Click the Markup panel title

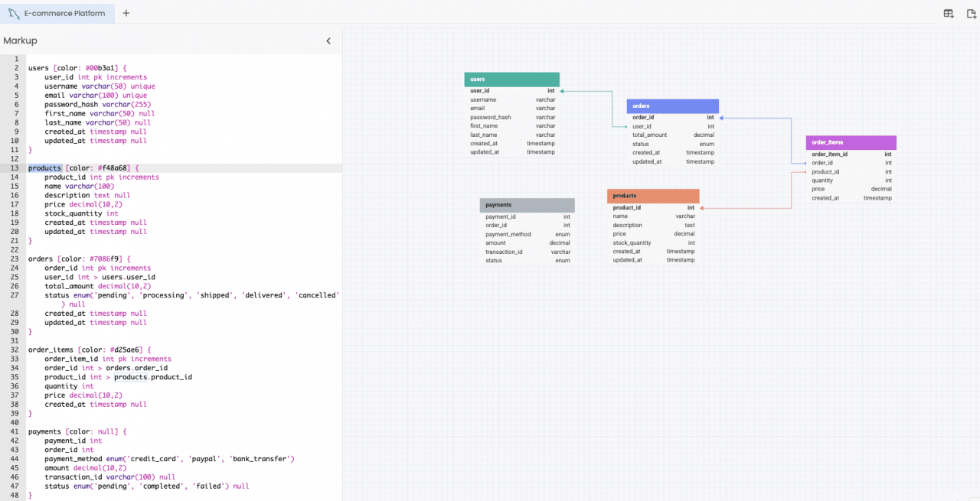click(20, 41)
